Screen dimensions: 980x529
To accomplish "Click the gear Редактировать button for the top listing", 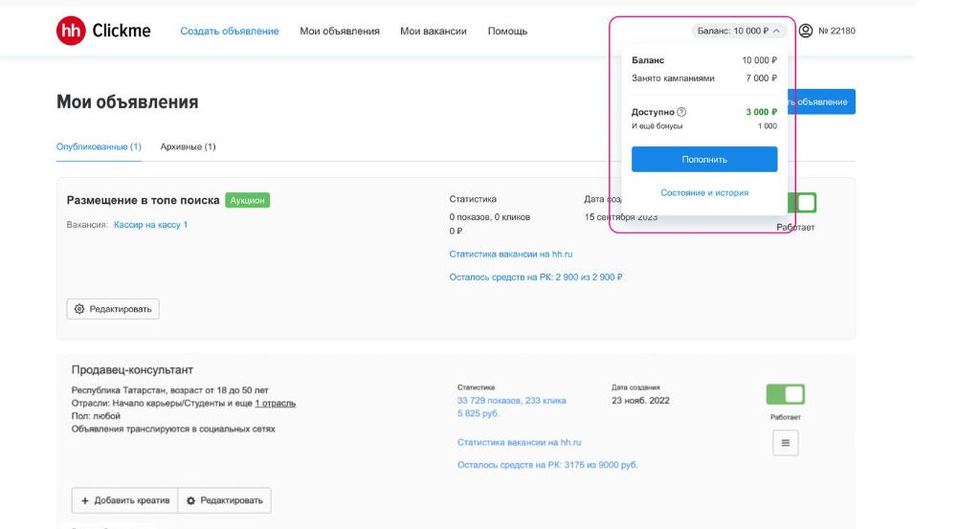I will click(113, 309).
